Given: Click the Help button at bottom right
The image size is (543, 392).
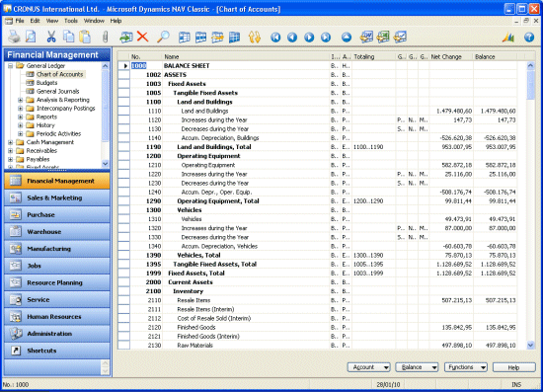Looking at the screenshot, I should point(514,367).
